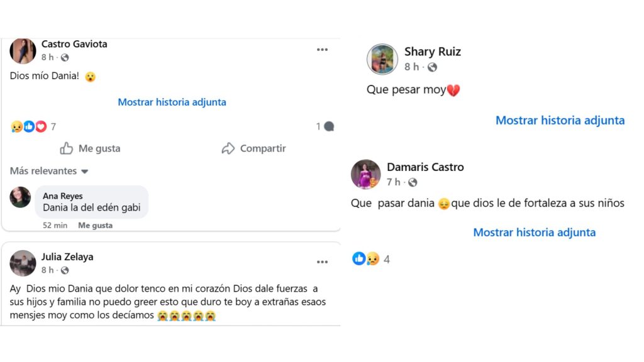Open Castro Gaviota's post options menu
The image size is (644, 362).
pyautogui.click(x=323, y=49)
